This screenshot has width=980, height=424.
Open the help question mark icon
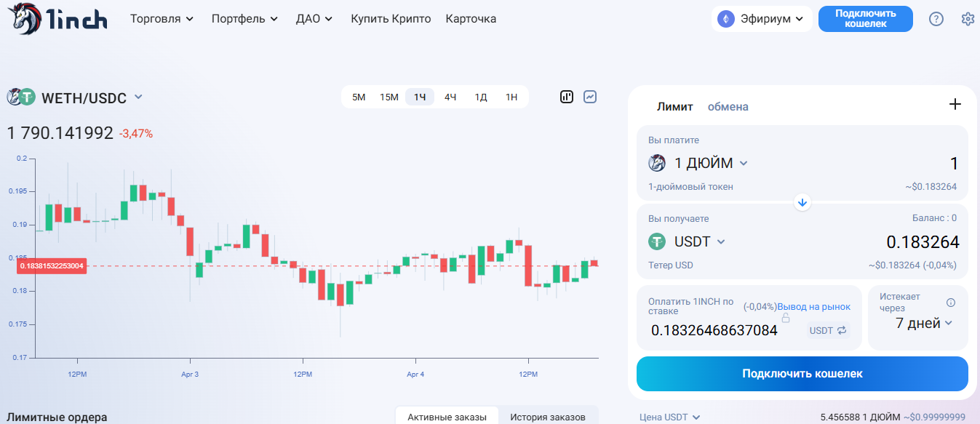tap(936, 19)
